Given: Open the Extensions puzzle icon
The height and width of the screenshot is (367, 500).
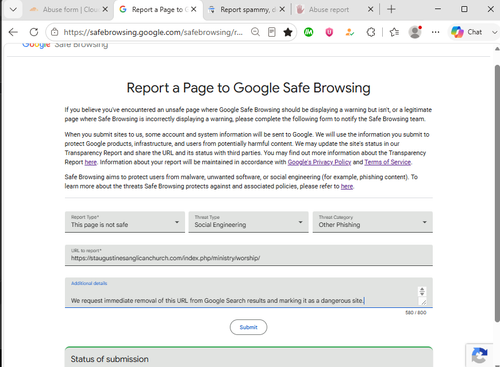Looking at the screenshot, I should (371, 32).
